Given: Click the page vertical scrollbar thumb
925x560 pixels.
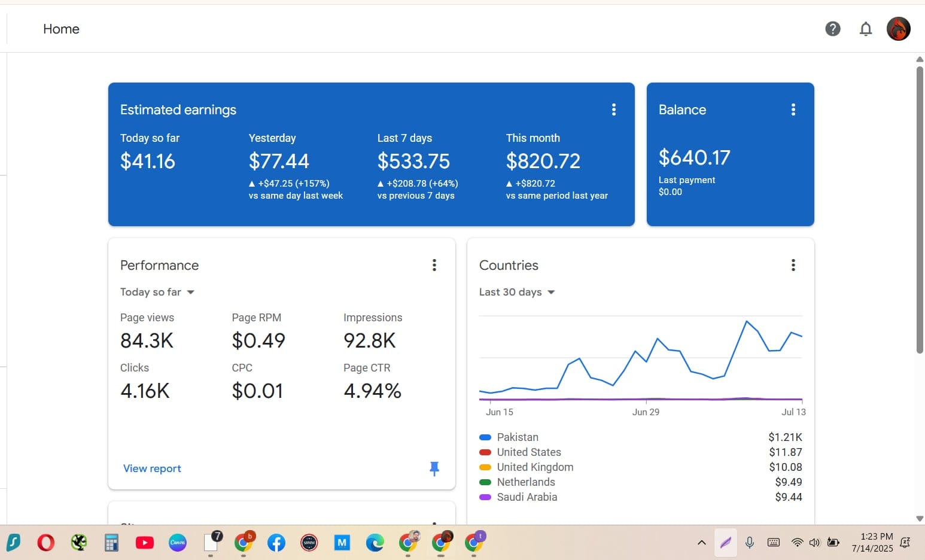Looking at the screenshot, I should point(920,209).
